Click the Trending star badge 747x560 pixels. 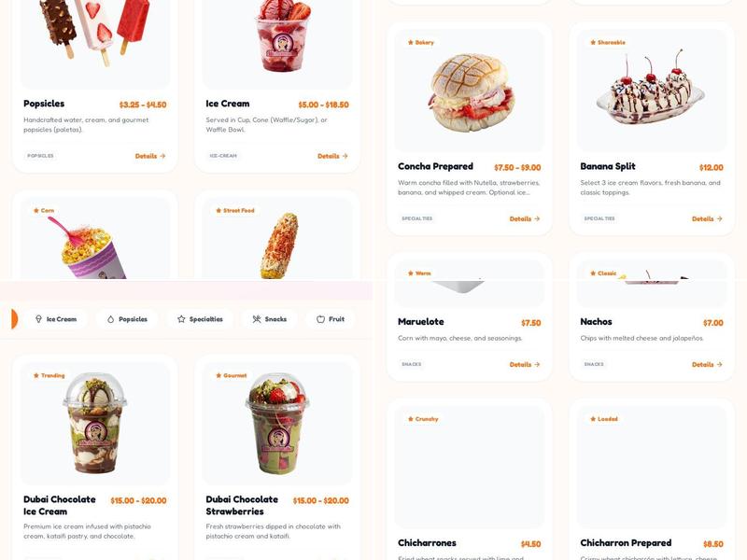coord(49,375)
